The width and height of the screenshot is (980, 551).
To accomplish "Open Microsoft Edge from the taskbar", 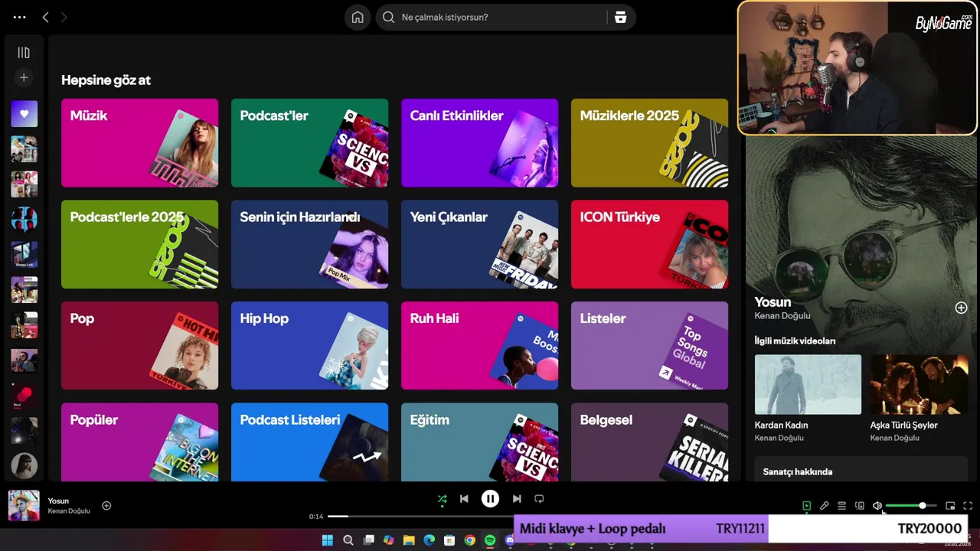I will [x=429, y=540].
